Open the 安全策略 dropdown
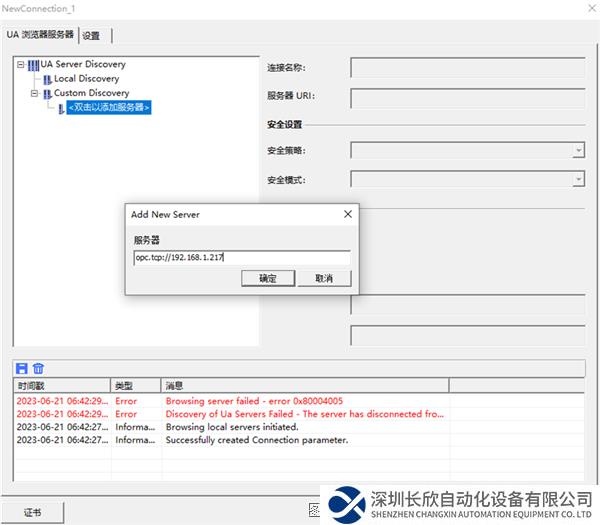600x525 pixels. click(578, 151)
